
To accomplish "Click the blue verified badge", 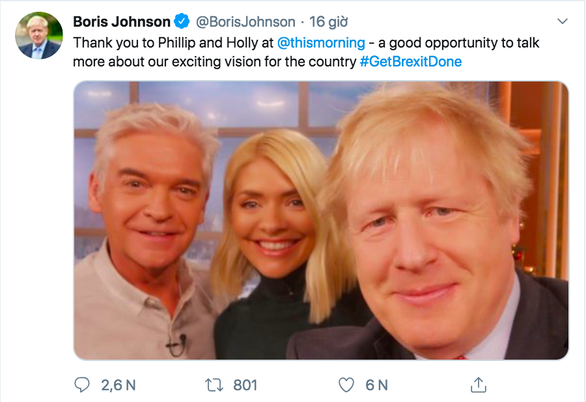I will pyautogui.click(x=182, y=21).
